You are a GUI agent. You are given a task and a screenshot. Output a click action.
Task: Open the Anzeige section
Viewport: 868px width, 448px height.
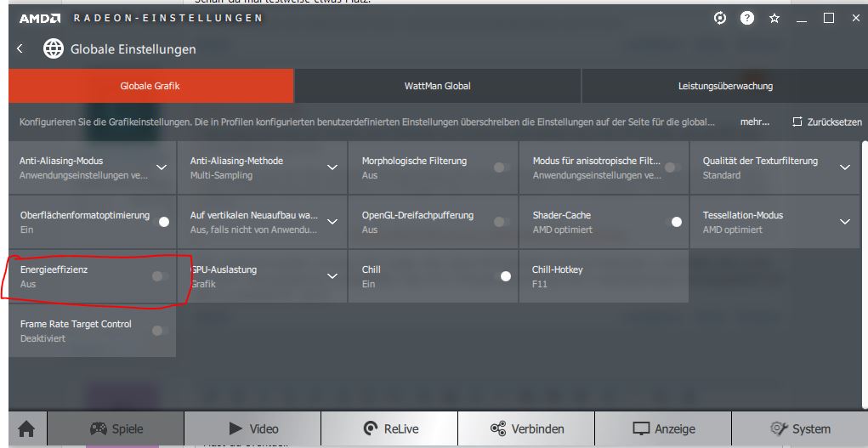(663, 428)
